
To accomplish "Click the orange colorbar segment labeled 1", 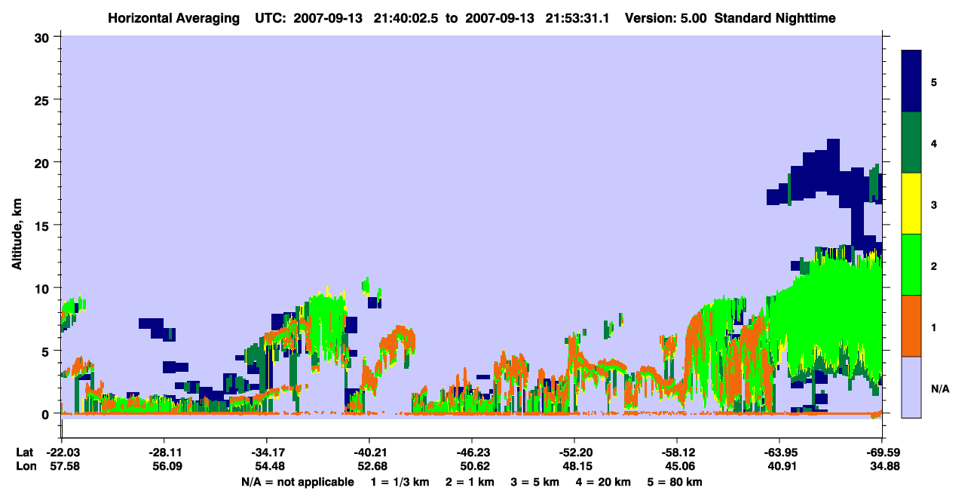I will click(911, 326).
